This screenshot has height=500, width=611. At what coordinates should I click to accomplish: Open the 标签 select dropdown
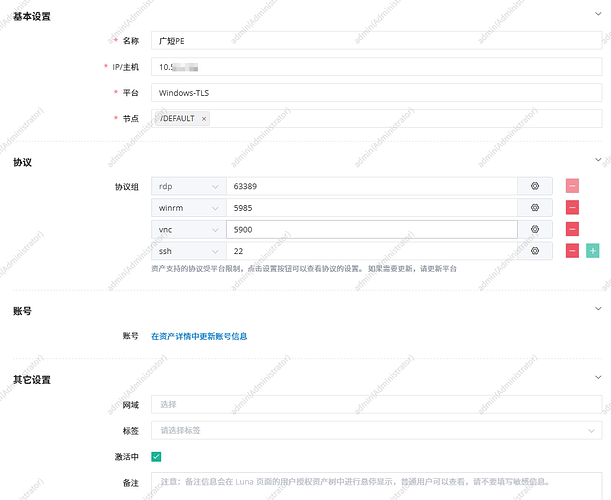(376, 431)
